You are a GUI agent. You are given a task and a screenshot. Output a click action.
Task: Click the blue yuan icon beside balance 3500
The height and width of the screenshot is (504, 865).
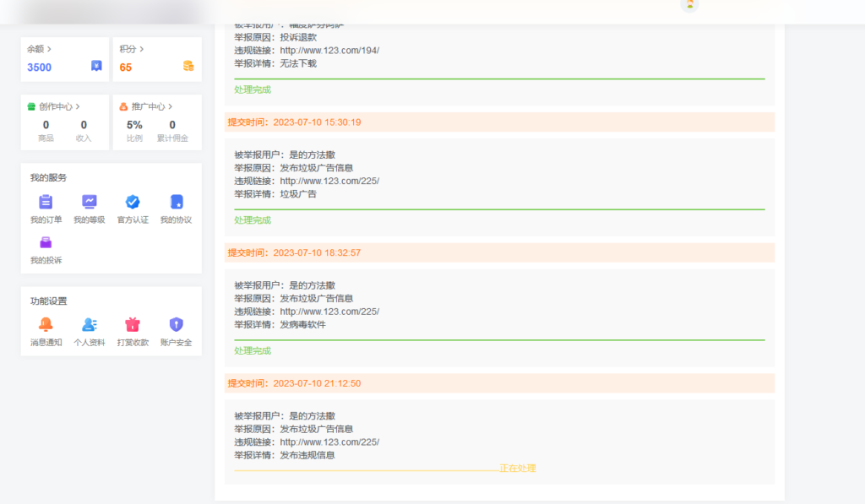pos(97,66)
